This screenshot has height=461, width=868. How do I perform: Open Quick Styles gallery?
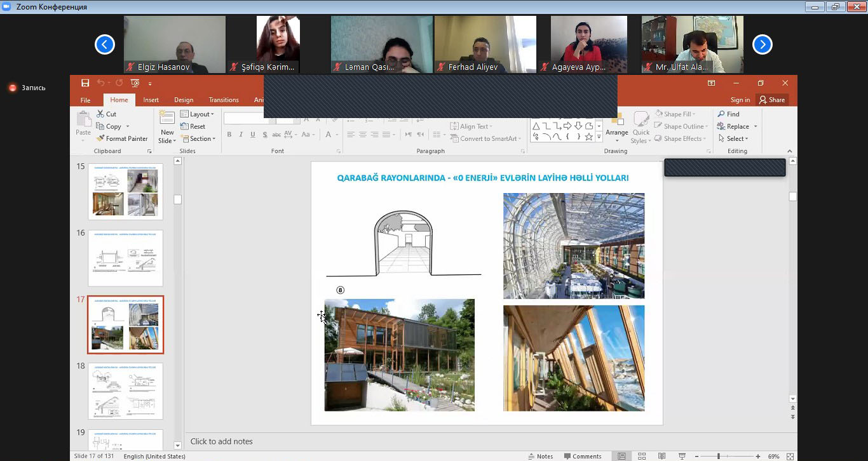click(641, 127)
